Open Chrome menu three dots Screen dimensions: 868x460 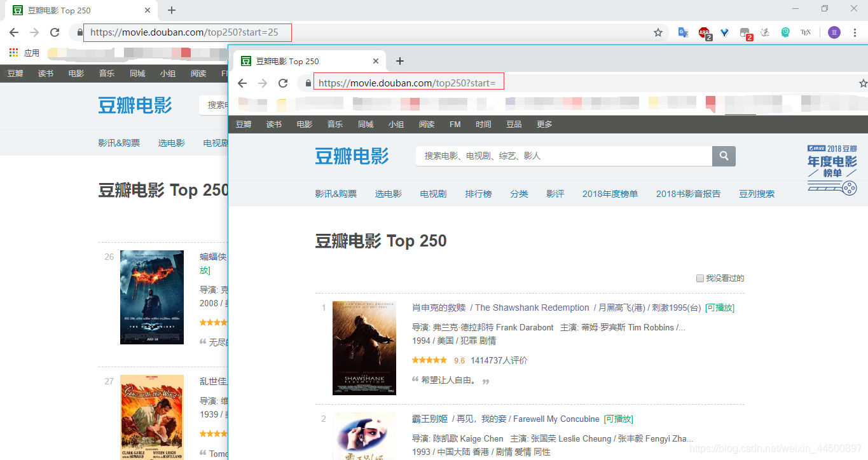(855, 32)
